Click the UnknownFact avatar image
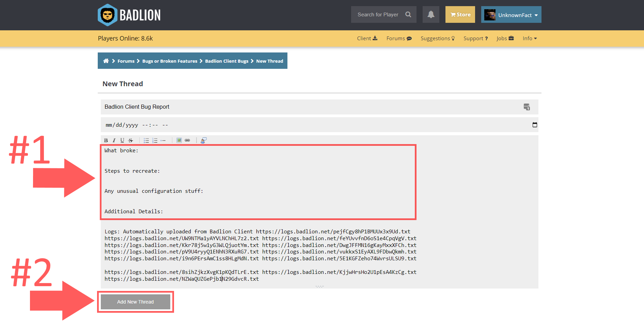The width and height of the screenshot is (644, 325). tap(490, 15)
